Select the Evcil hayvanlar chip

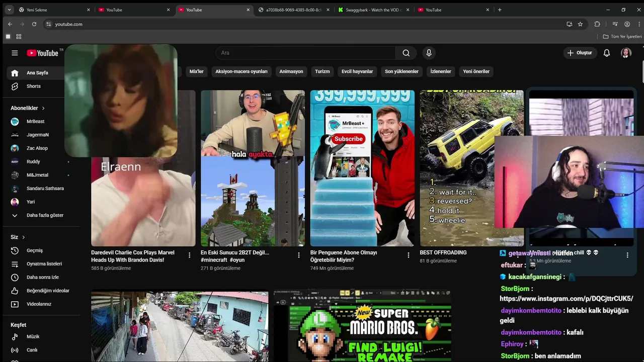pyautogui.click(x=357, y=71)
